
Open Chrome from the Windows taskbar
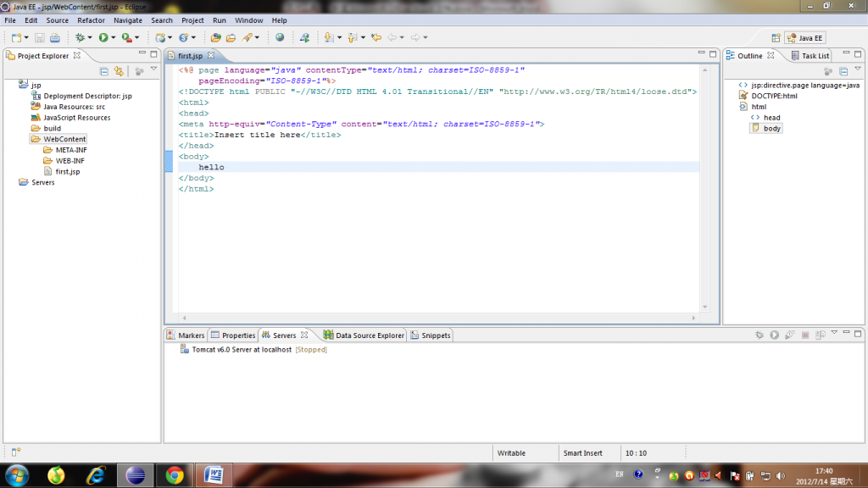(x=175, y=474)
